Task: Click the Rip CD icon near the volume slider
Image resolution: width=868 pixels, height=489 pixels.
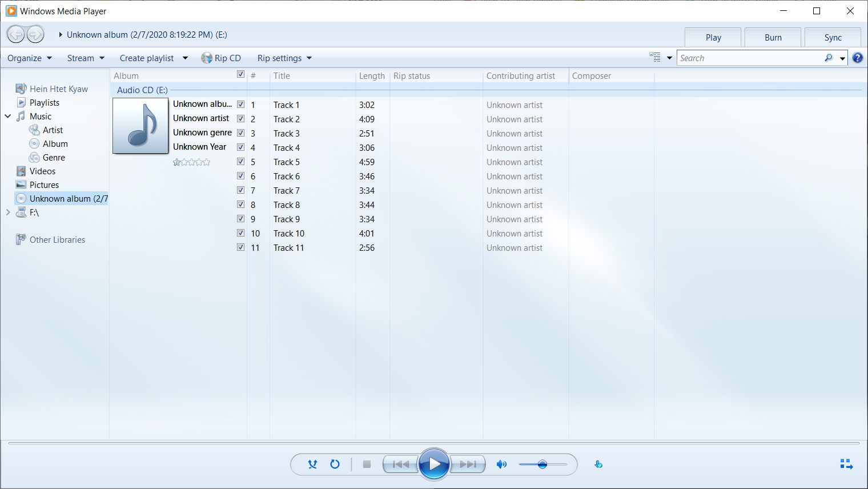Action: pos(598,464)
